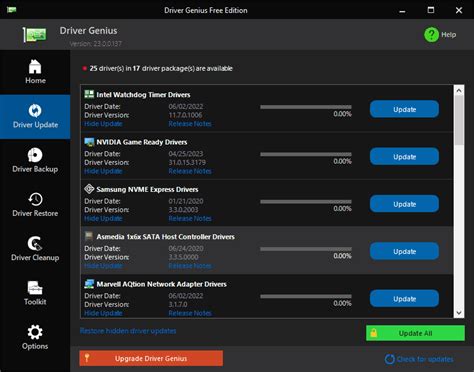Click the Upgrade Driver Genius button
This screenshot has width=474, height=372.
coord(151,358)
